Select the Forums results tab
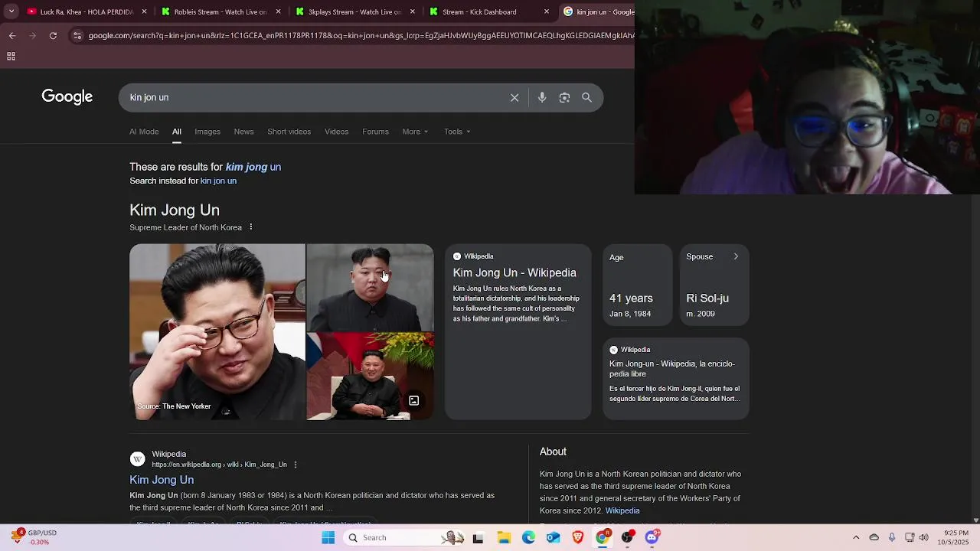 click(375, 132)
